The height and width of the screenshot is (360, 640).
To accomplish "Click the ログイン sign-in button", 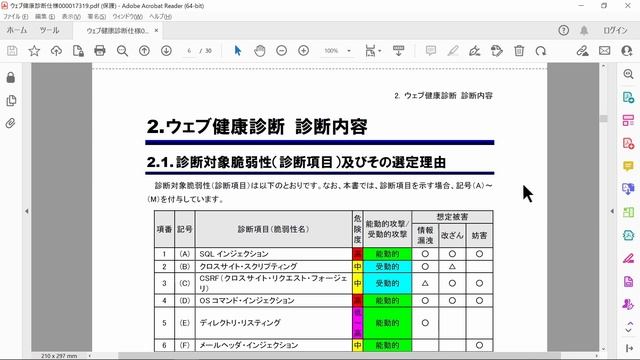I will 615,30.
